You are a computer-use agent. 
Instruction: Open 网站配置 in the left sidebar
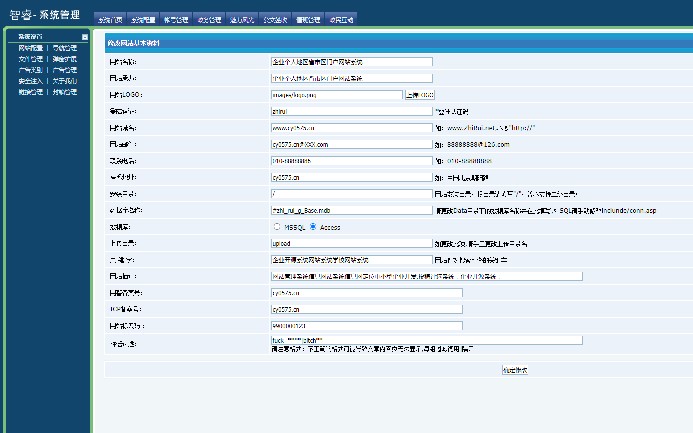pos(30,48)
